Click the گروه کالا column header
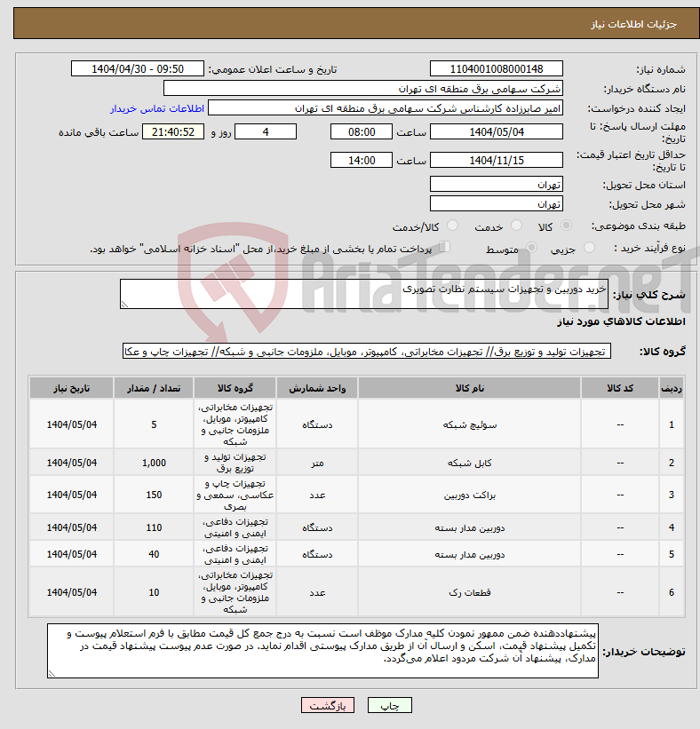Viewport: 700px width, 729px height. click(235, 388)
